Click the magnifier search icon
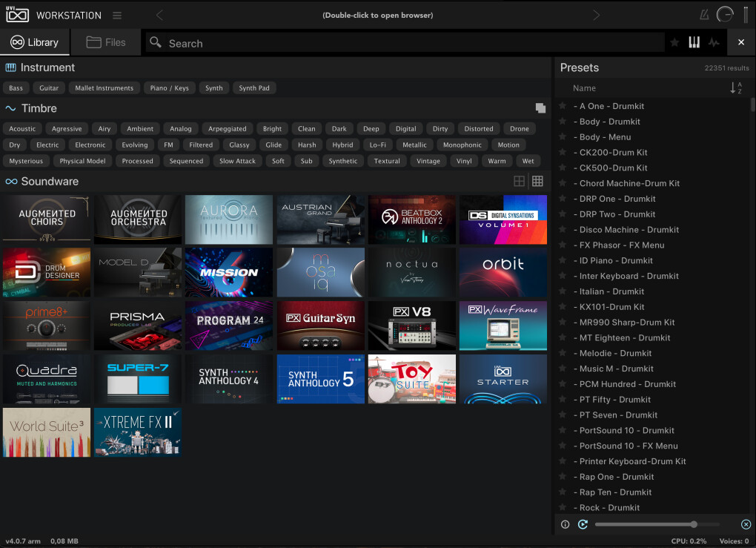756x548 pixels. tap(155, 42)
